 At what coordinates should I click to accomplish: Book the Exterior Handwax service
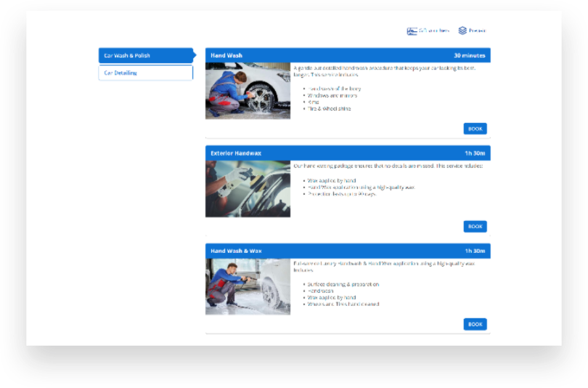tap(475, 226)
